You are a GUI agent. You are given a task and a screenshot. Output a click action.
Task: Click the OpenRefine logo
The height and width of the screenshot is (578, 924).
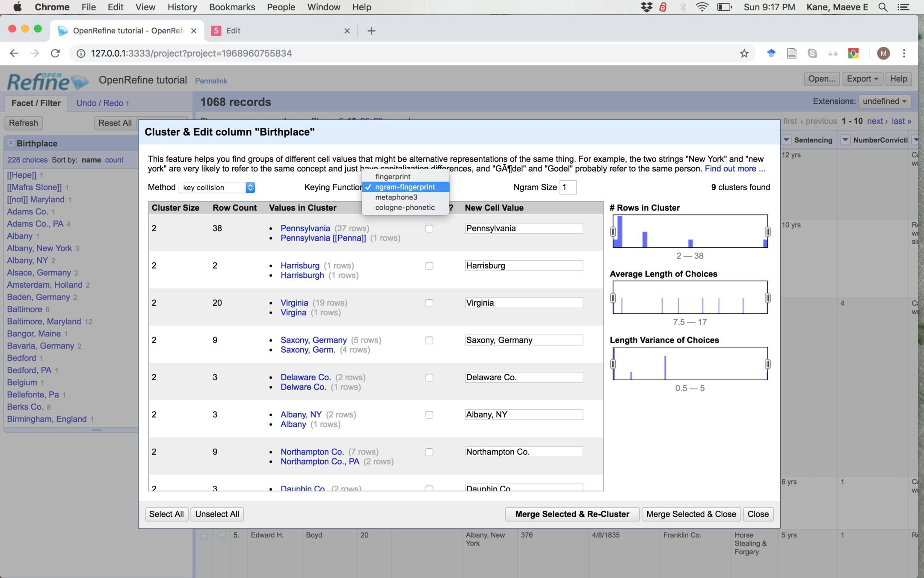click(x=47, y=81)
